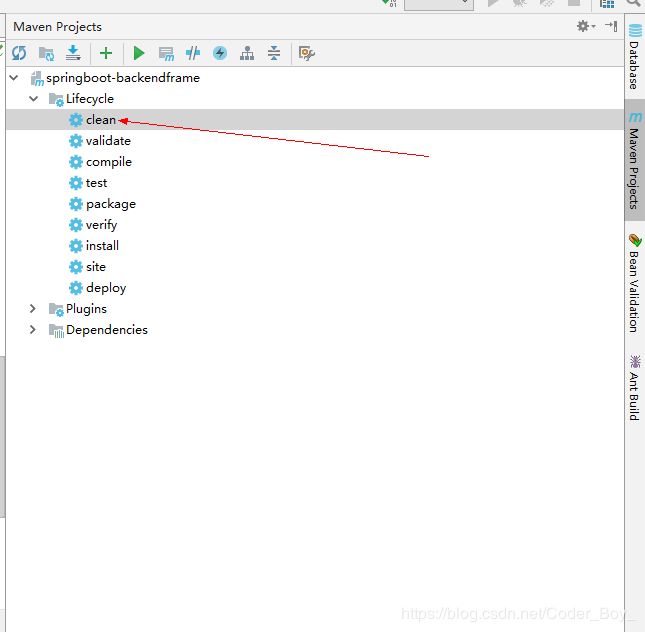Toggle skip tests mode lightning icon
This screenshot has width=645, height=632.
click(x=220, y=53)
